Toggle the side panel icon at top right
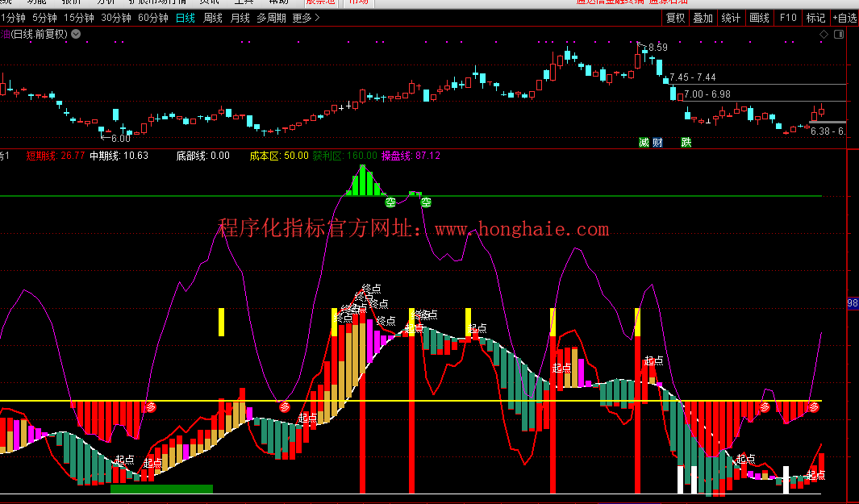Viewport: 859px width, 504px height. click(840, 35)
